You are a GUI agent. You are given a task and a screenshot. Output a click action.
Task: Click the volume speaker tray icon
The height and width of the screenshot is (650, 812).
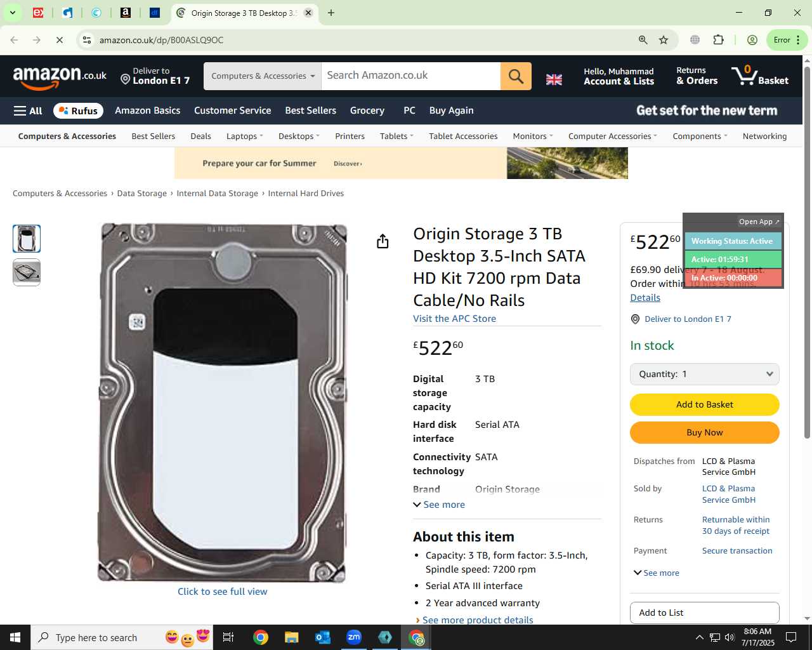(730, 637)
